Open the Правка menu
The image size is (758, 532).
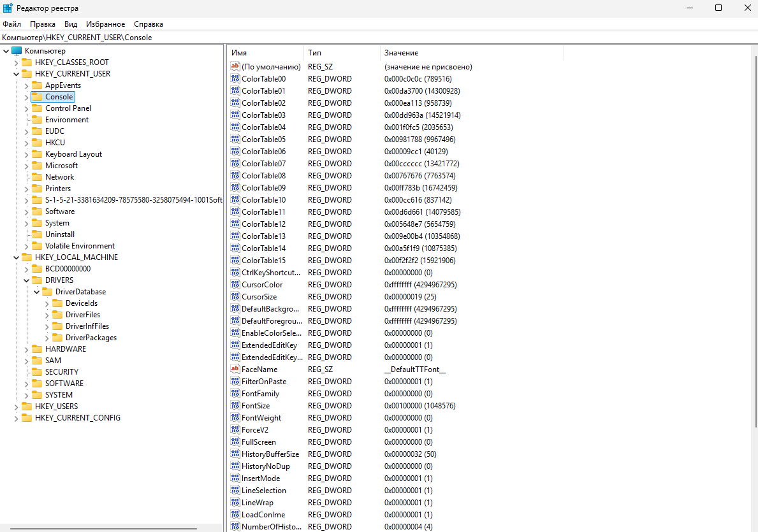tap(43, 24)
